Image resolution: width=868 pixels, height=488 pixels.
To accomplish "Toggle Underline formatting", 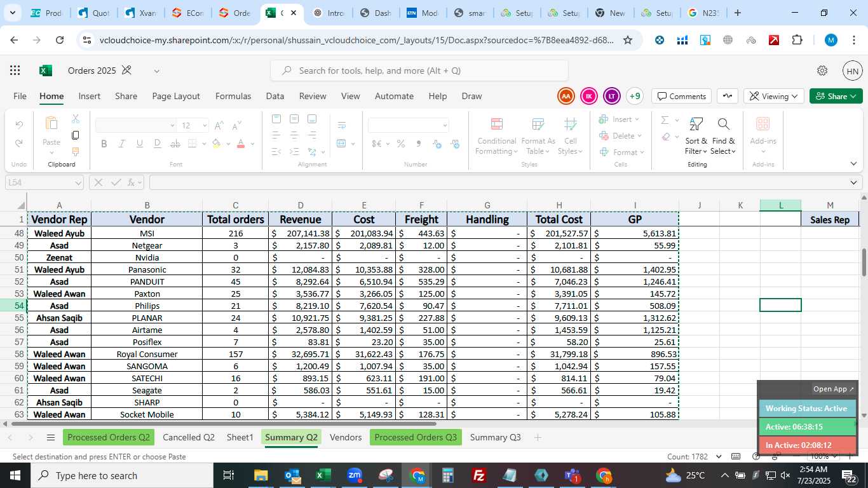I will [x=140, y=144].
